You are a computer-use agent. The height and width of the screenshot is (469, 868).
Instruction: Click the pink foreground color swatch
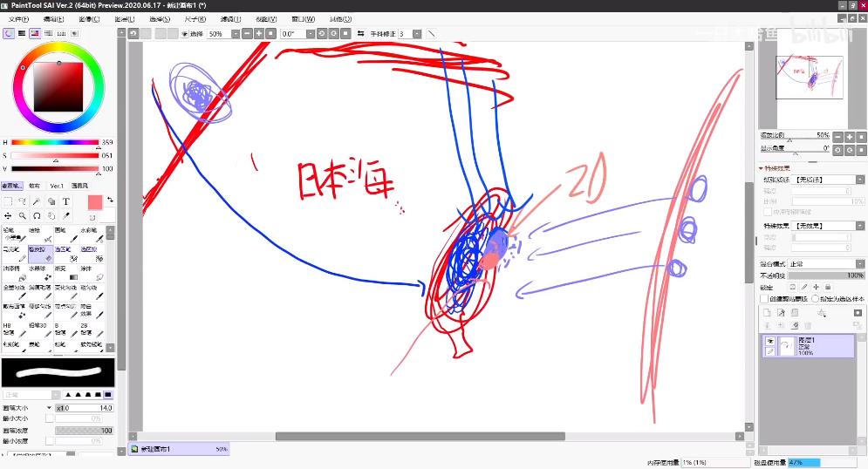95,203
